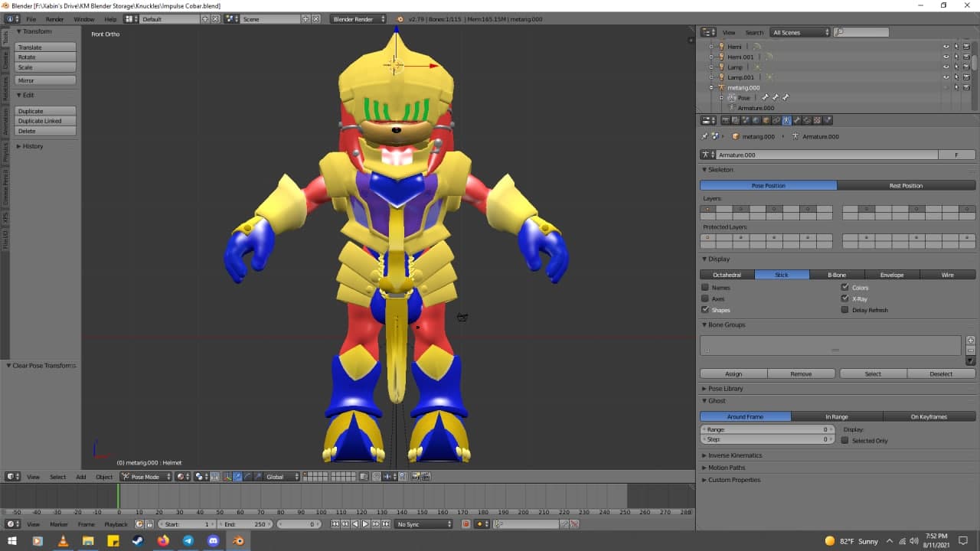The width and height of the screenshot is (980, 551).
Task: Open the File menu
Action: coord(31,19)
